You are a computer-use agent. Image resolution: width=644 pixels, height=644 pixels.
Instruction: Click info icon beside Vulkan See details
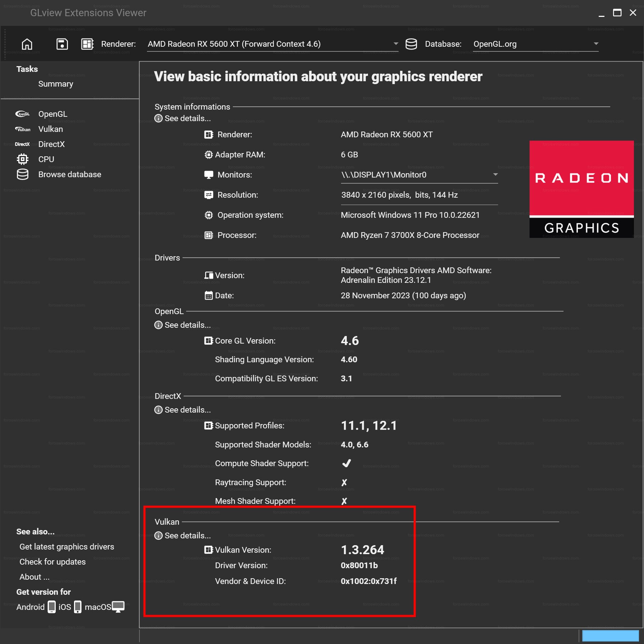(158, 536)
